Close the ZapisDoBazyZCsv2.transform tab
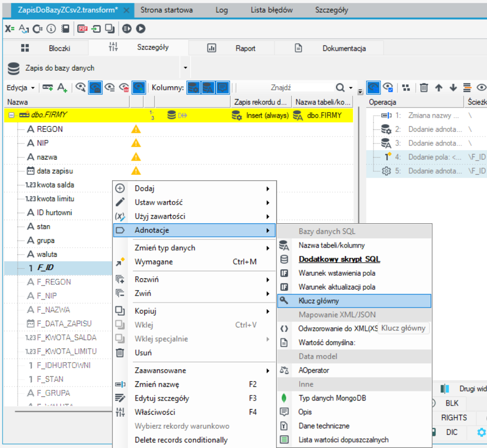This screenshot has width=487, height=448. [x=127, y=10]
